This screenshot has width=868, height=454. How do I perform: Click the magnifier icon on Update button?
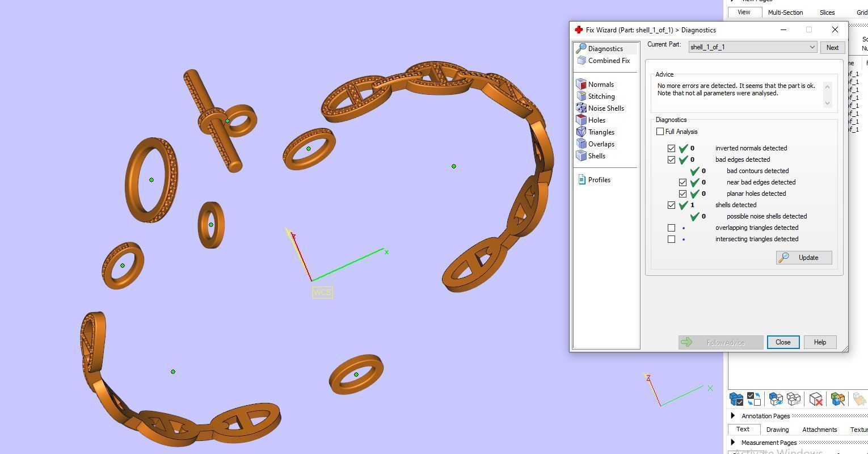784,258
